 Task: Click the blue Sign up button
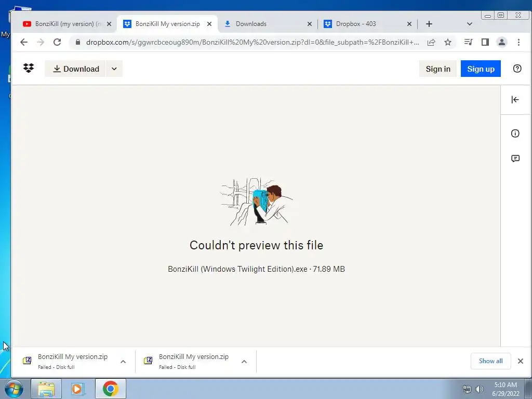coord(481,69)
